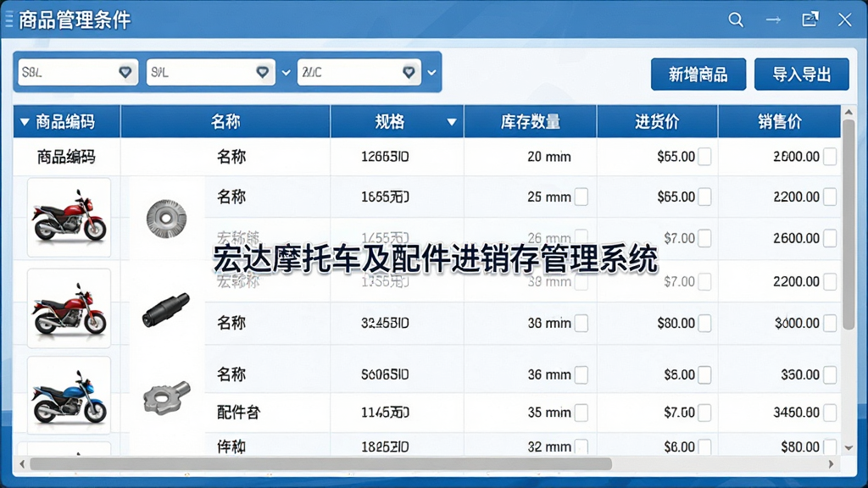Click the 新增商品 button
This screenshot has width=868, height=488.
698,75
